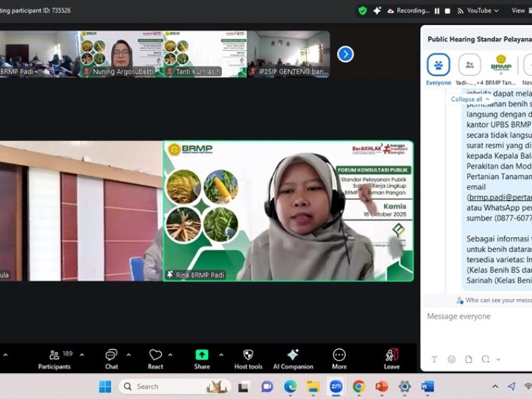Screen dimensions: 532x399
Task: Click the Message everyone input field
Action: [475, 317]
